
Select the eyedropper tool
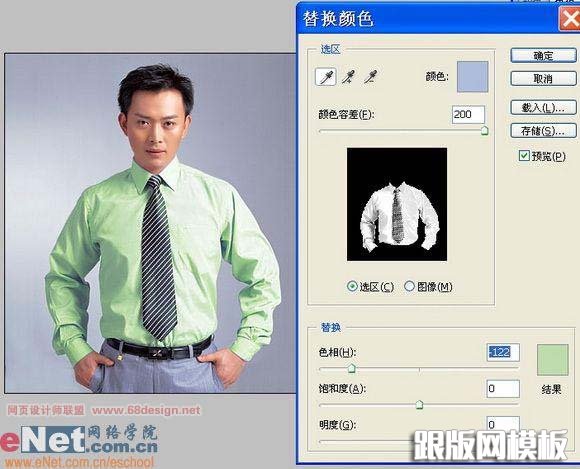tap(326, 77)
